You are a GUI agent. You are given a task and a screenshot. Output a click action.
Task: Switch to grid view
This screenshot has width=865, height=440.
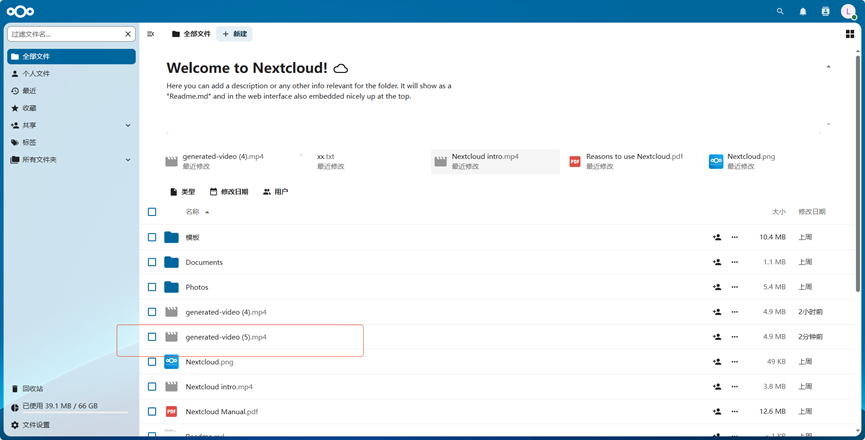coord(850,34)
